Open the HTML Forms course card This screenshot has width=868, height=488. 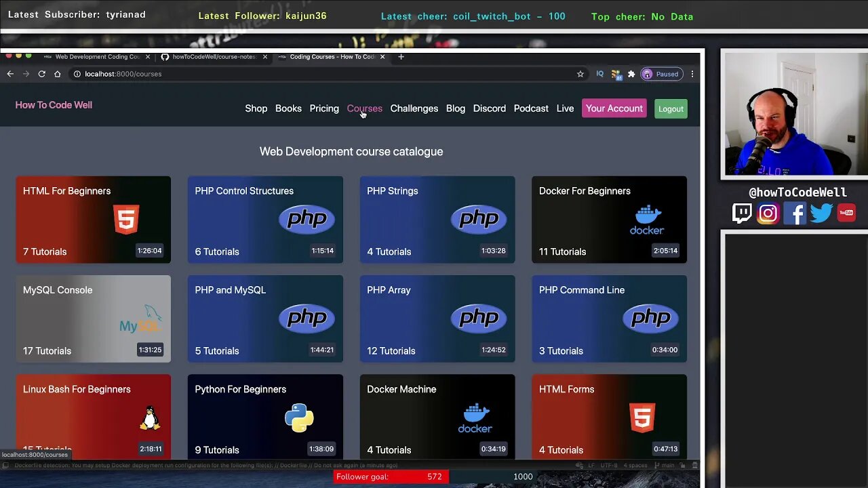tap(609, 417)
